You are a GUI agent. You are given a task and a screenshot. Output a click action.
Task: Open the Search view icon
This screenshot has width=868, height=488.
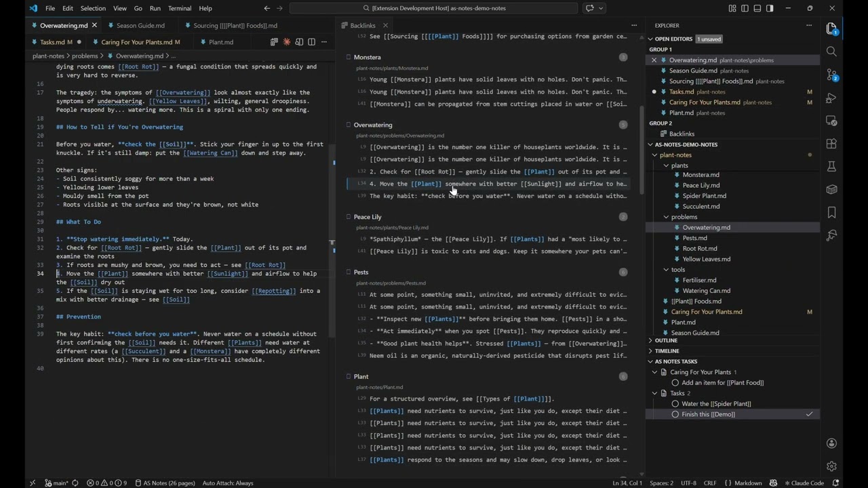point(831,52)
